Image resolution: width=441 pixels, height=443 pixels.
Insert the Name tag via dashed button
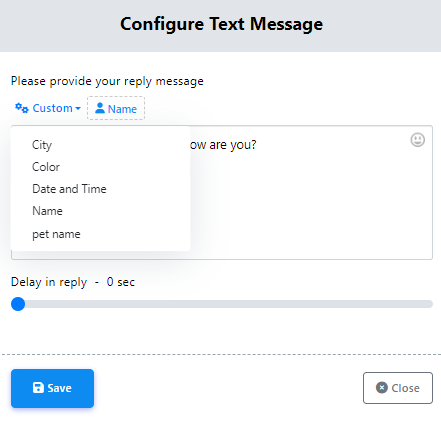[116, 108]
